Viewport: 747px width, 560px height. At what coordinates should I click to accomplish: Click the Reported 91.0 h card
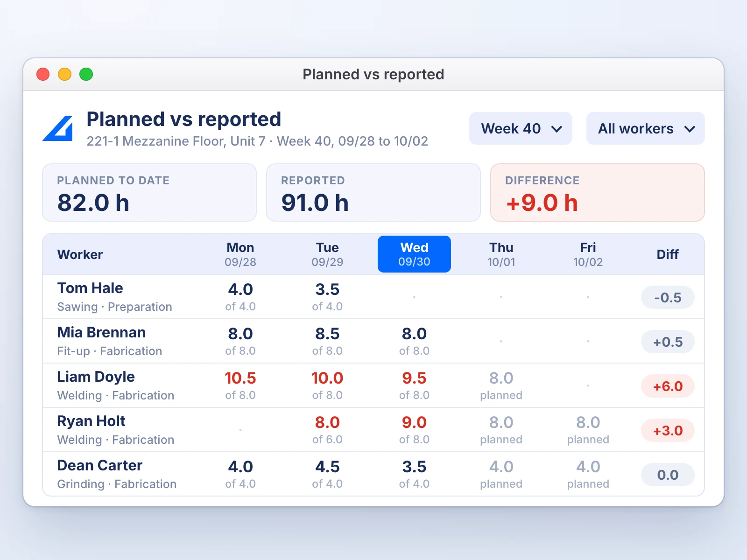(x=373, y=192)
